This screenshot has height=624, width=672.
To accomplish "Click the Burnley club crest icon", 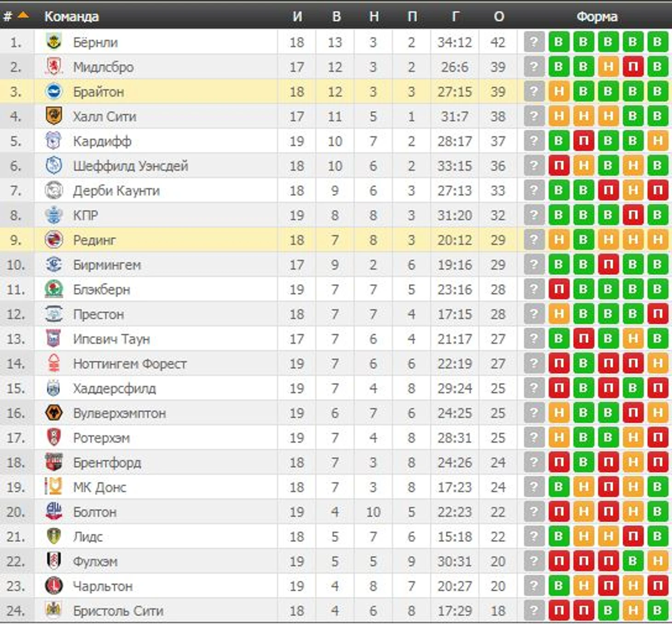I will [x=54, y=42].
